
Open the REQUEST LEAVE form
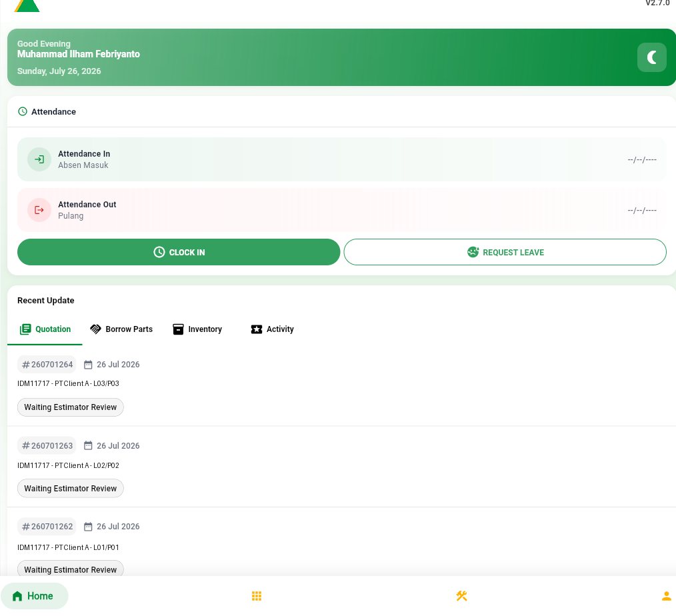505,252
